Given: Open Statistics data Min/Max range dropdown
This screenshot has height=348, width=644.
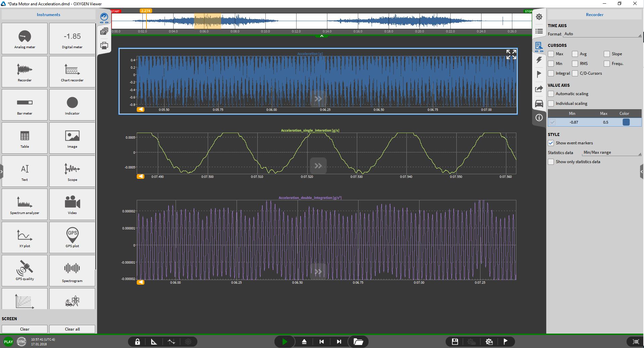Looking at the screenshot, I should point(611,153).
